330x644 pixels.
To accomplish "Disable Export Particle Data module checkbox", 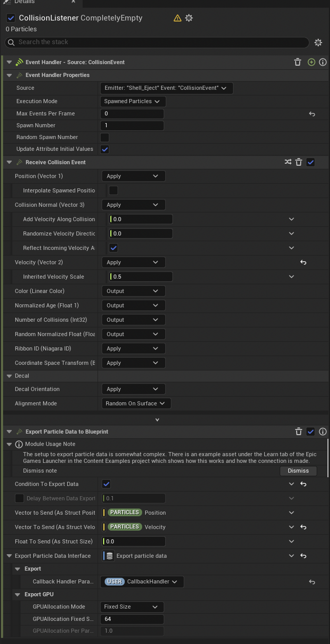I will (x=310, y=432).
